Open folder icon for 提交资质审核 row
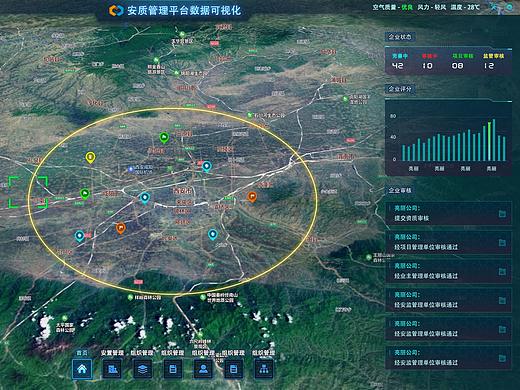Screen dimensions: 520x390 (x=502, y=213)
